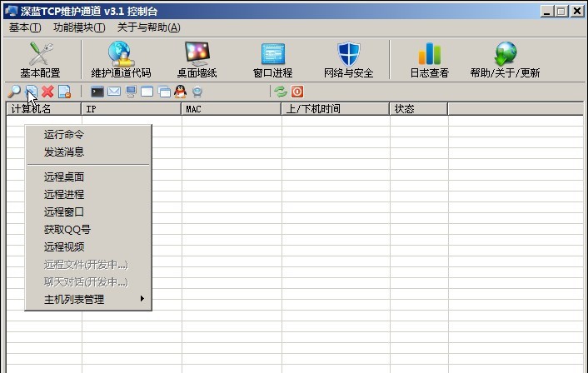This screenshot has height=373, width=588.
Task: Click the overlapping windows icon
Action: [164, 92]
